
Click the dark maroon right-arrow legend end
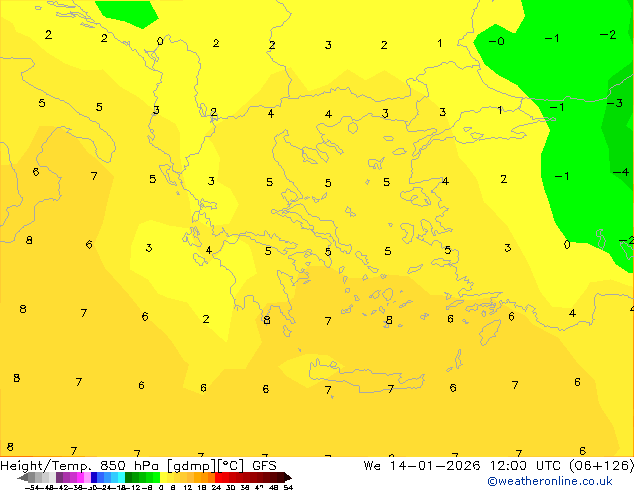pyautogui.click(x=288, y=477)
